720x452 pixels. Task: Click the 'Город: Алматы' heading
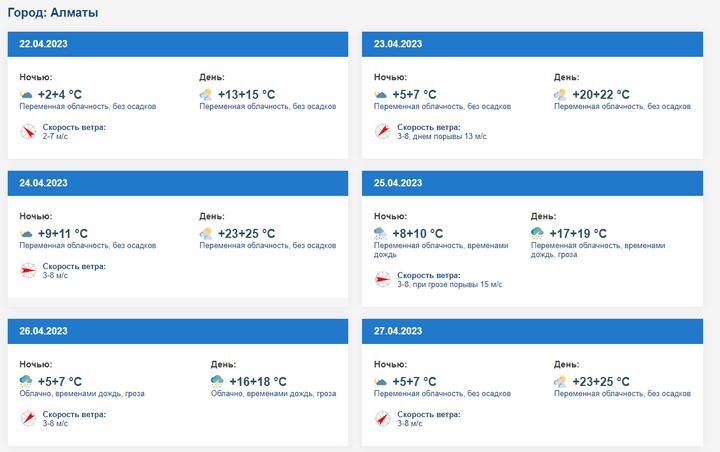53,12
